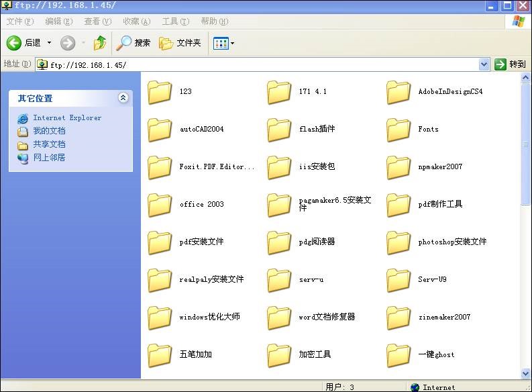Screen dimensions: 532x392
Task: Open the pdf安装文件 folder icon
Action: pyautogui.click(x=160, y=242)
